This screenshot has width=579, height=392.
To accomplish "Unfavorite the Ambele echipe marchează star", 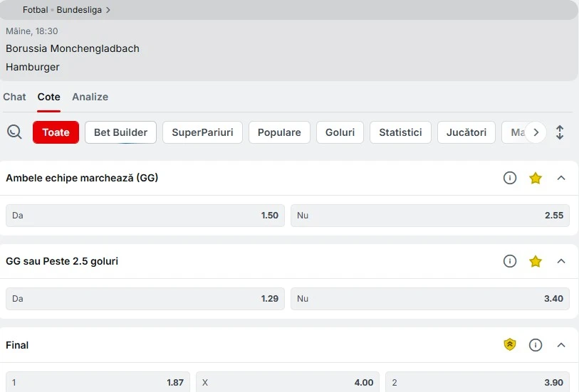I will coord(535,178).
